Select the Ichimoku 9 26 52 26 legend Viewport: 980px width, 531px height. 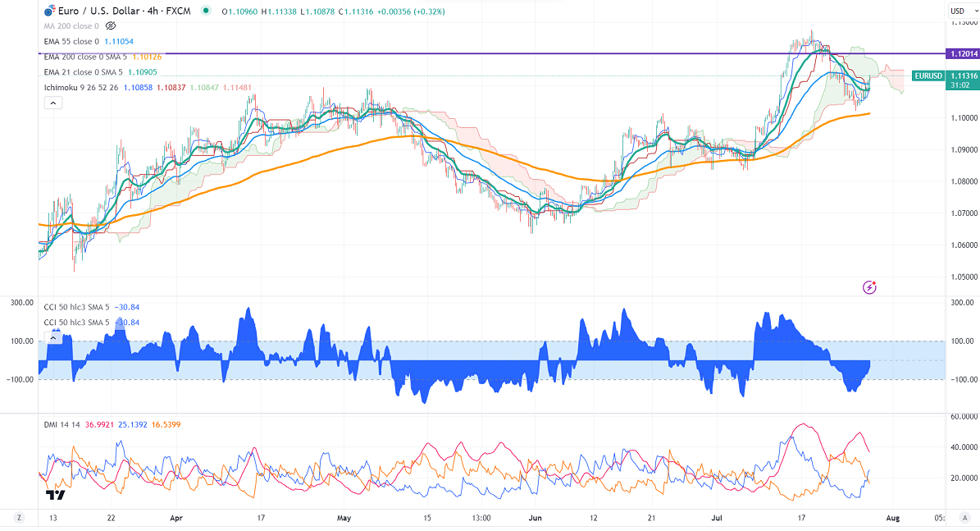80,88
